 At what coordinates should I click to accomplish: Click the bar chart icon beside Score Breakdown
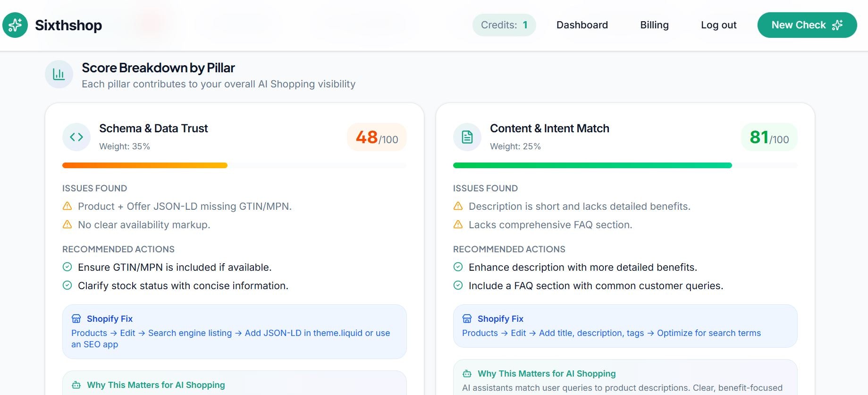59,74
